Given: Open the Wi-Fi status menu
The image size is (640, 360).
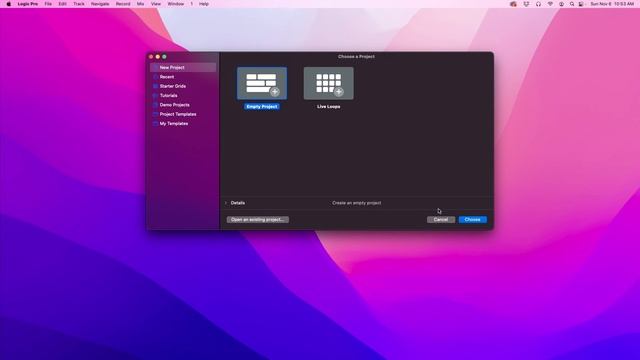Looking at the screenshot, I should (x=550, y=4).
